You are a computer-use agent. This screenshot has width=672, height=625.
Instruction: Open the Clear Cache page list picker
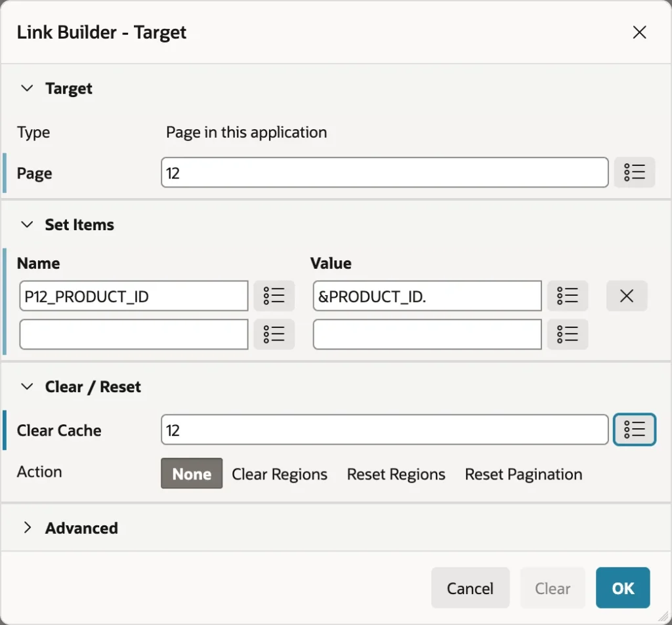tap(635, 429)
